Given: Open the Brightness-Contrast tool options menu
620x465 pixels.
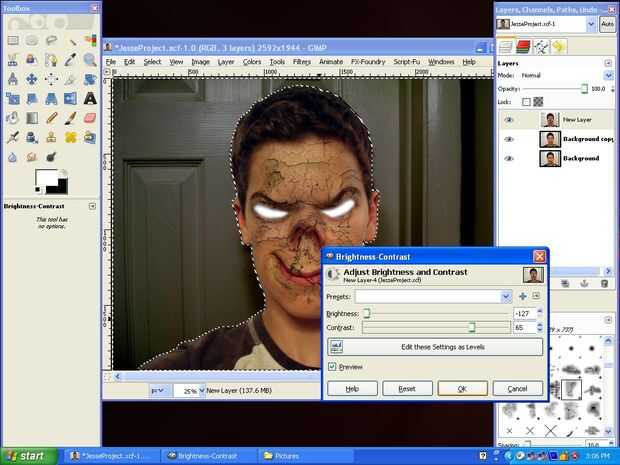Looking at the screenshot, I should 92,206.
